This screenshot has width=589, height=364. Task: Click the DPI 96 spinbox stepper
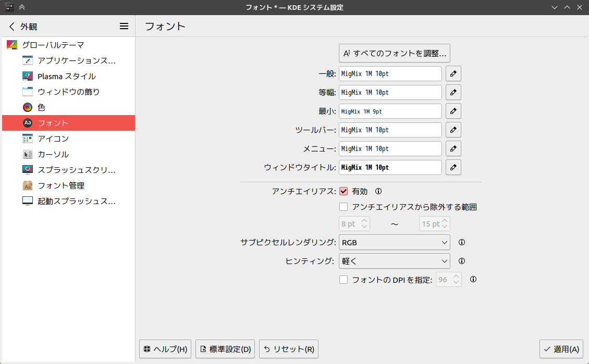pyautogui.click(x=456, y=280)
